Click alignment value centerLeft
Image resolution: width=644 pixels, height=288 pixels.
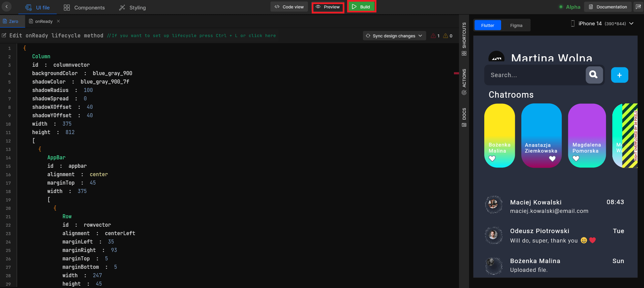[x=120, y=233]
